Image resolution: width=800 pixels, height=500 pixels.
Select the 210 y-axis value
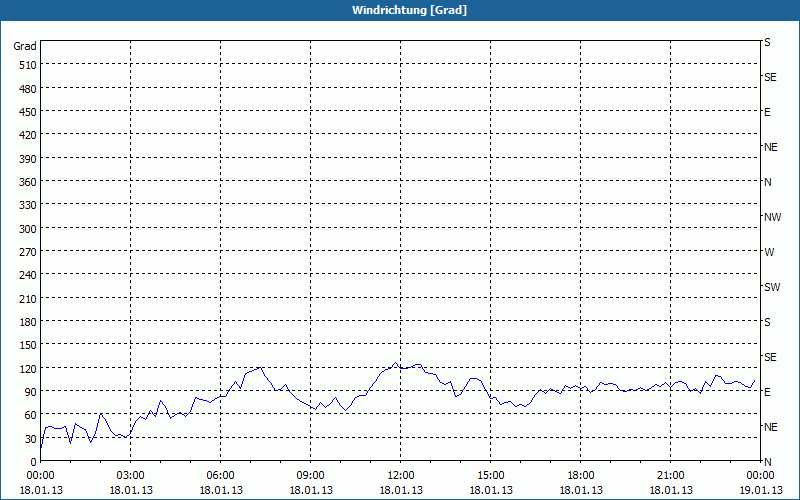point(28,299)
